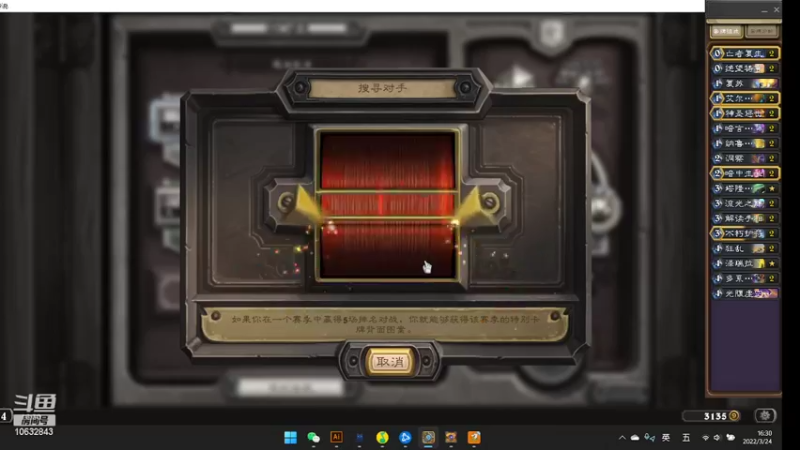Select the 复苏 card row
Screen dimensions: 800x450
pyautogui.click(x=745, y=83)
